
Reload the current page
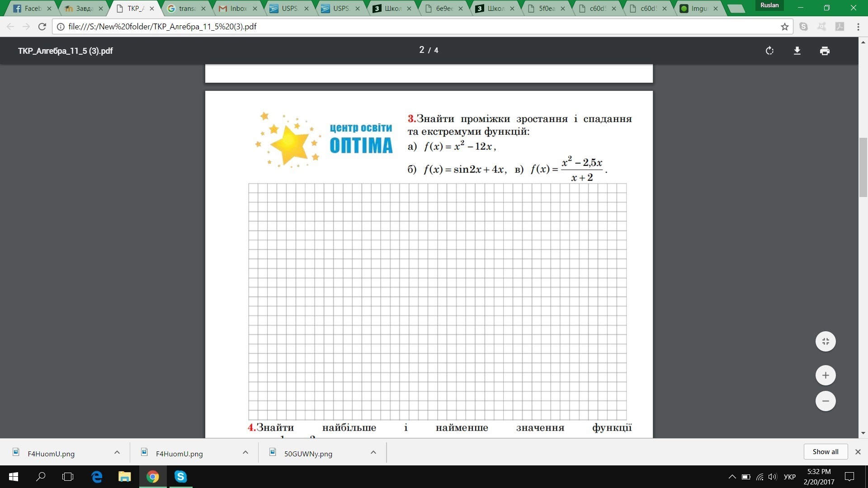click(x=42, y=27)
